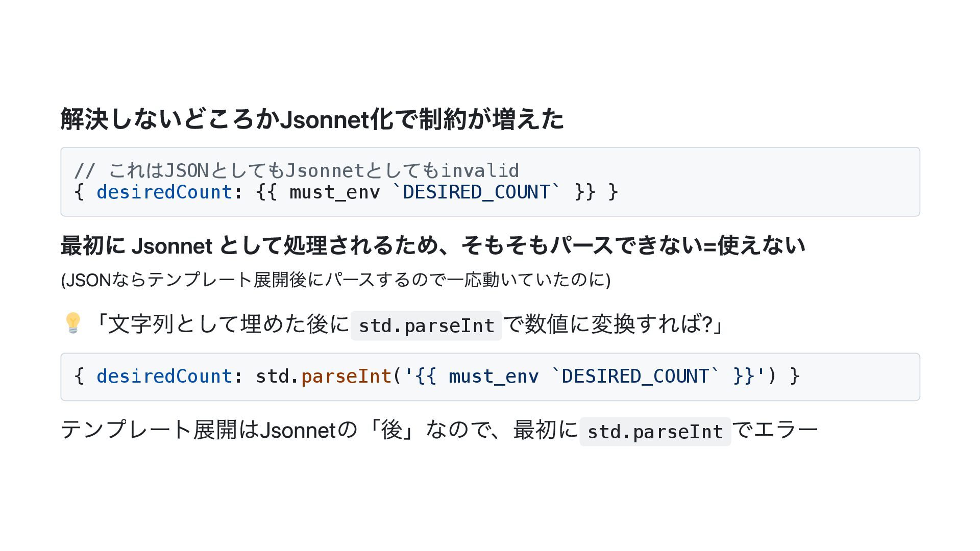Click the orange parseInt function name

346,377
